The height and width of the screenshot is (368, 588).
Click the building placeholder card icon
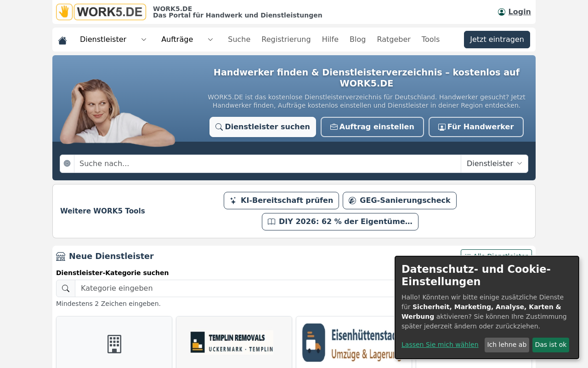point(114,344)
